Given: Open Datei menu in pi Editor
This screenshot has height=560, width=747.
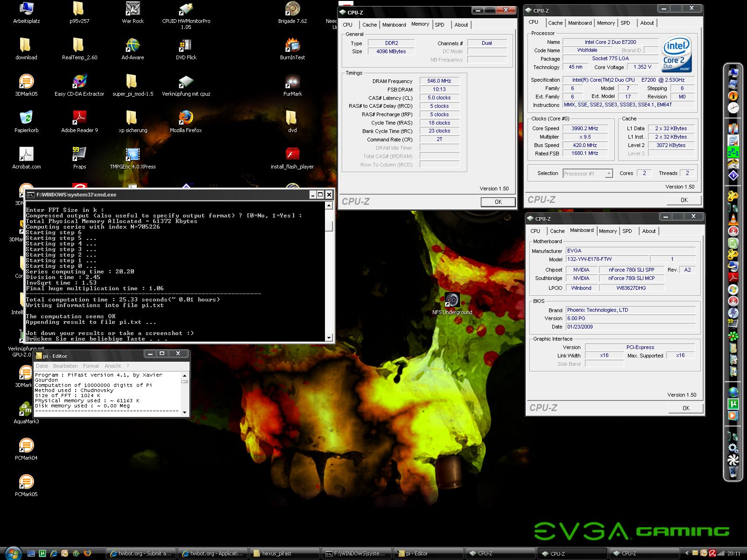Looking at the screenshot, I should coord(42,366).
